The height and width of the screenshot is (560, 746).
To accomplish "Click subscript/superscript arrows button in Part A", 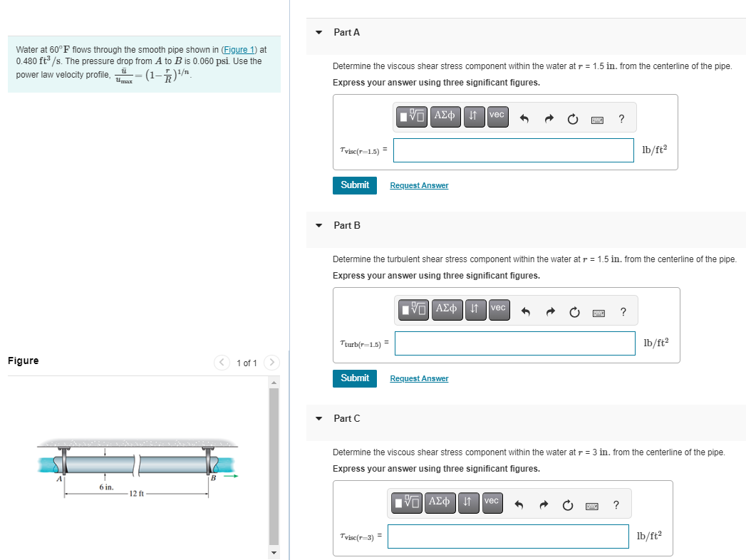I will pyautogui.click(x=473, y=117).
